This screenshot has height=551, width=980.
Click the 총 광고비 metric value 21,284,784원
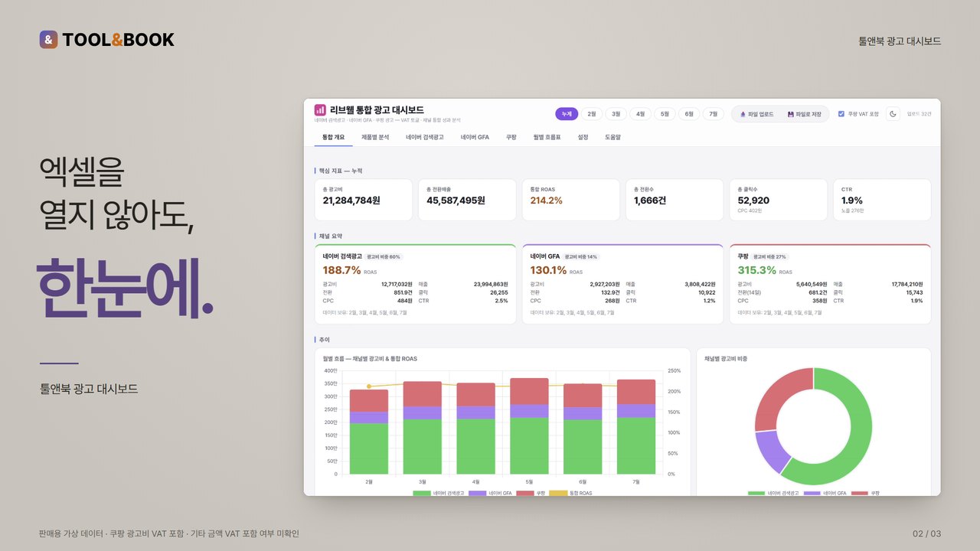point(351,201)
